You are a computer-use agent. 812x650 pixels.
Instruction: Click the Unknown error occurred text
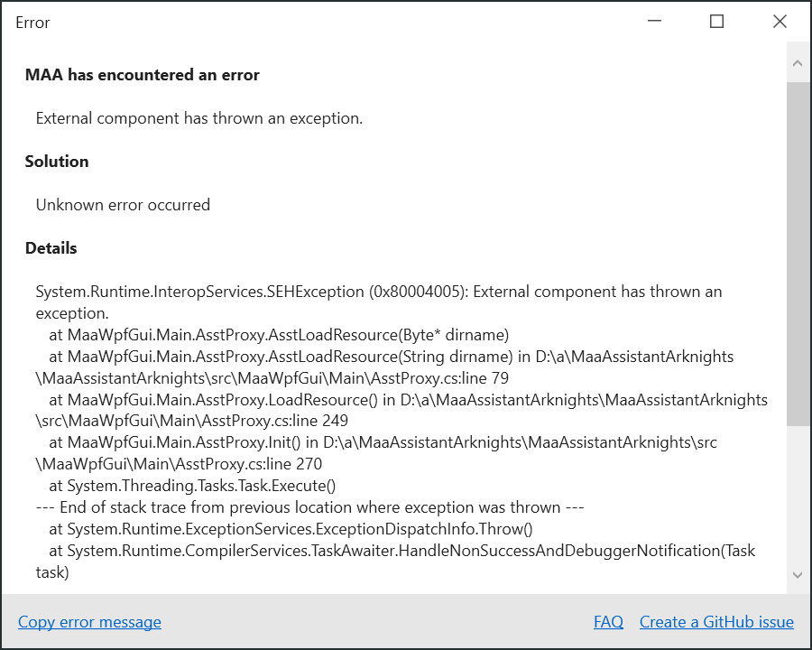tap(123, 205)
